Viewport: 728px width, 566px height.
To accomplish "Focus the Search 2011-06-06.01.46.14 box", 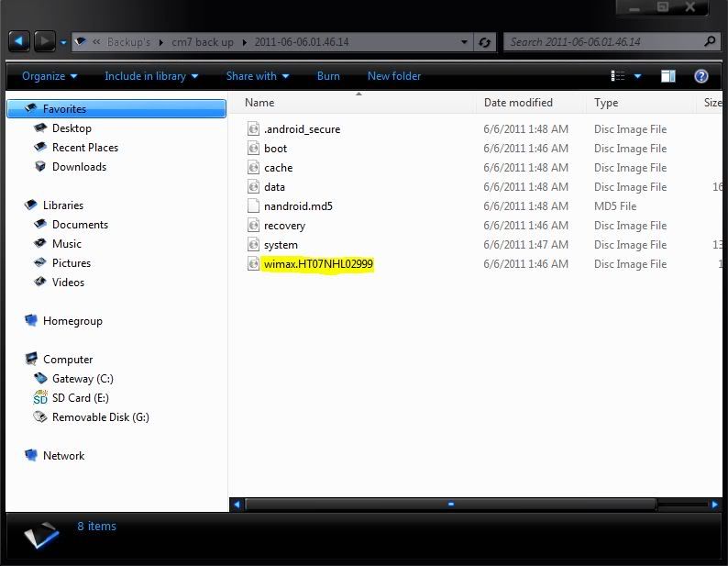I will [x=612, y=42].
